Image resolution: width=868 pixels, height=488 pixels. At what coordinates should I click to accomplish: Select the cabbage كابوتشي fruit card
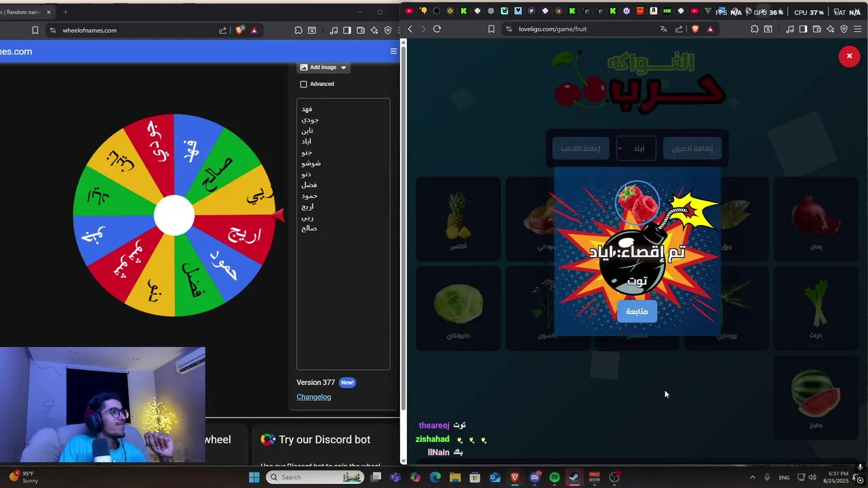(458, 308)
